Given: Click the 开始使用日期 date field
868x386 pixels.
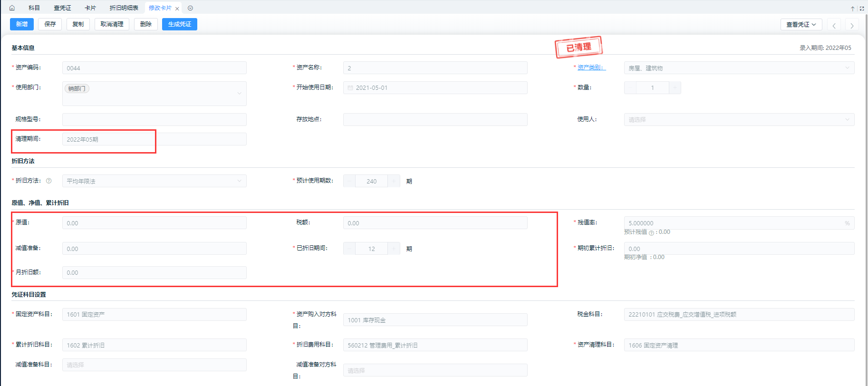Looking at the screenshot, I should (x=435, y=88).
